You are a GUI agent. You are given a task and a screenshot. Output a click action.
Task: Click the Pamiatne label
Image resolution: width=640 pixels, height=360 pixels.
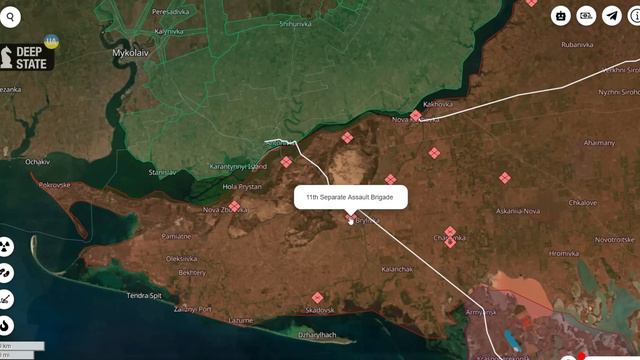tap(176, 236)
